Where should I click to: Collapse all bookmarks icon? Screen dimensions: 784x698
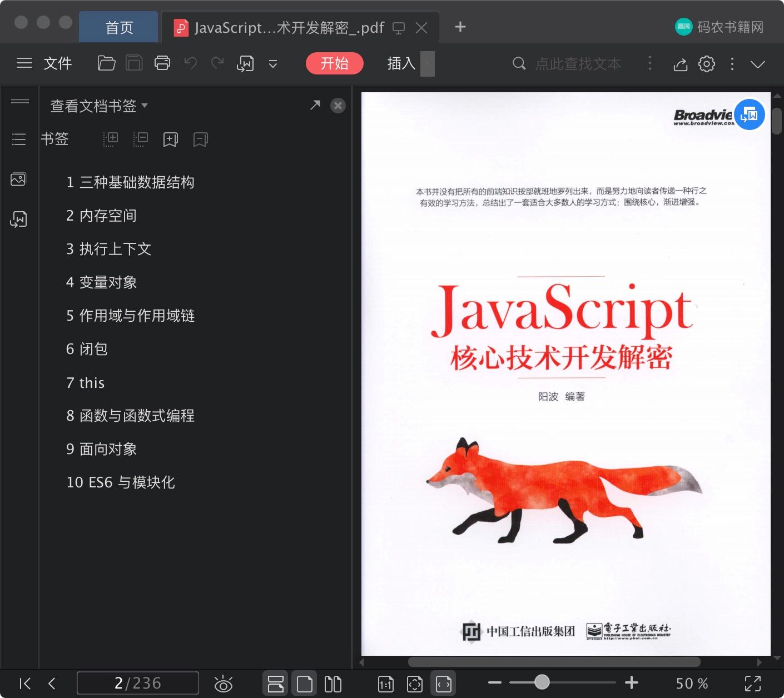[141, 139]
